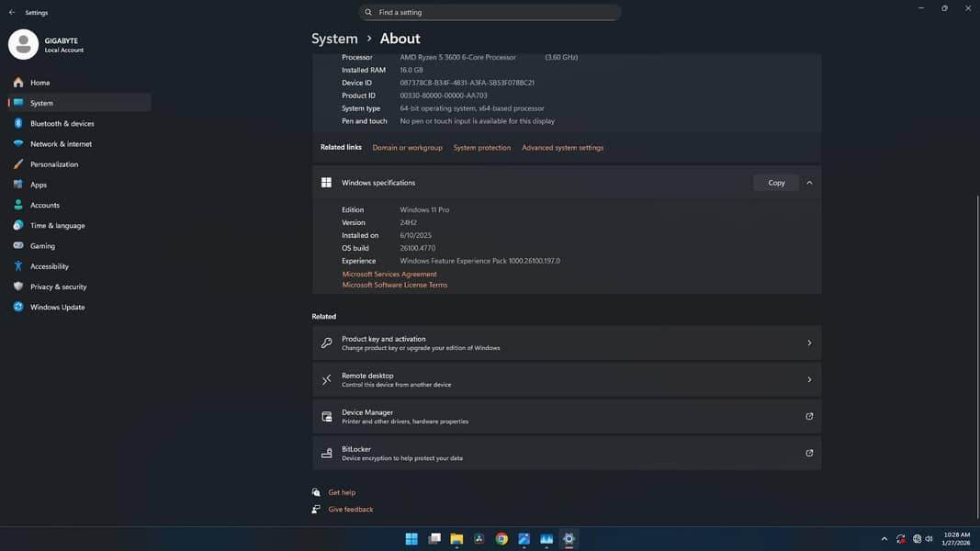Open Apps settings in sidebar
This screenshot has width=980, height=551.
39,184
